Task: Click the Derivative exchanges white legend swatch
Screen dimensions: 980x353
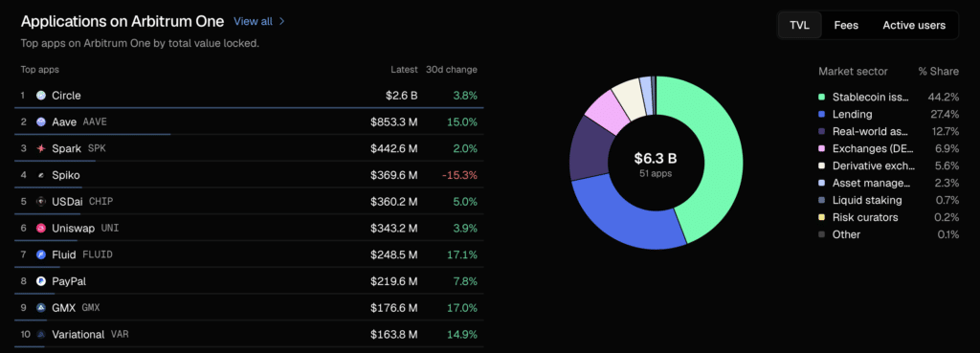Action: [821, 165]
